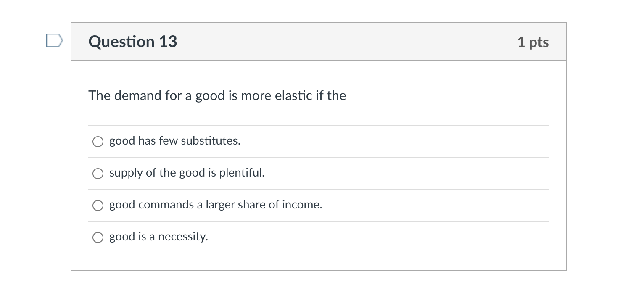The height and width of the screenshot is (306, 644).
Task: Click the answer text 'supply of the good is plentiful.'
Action: [x=187, y=173]
